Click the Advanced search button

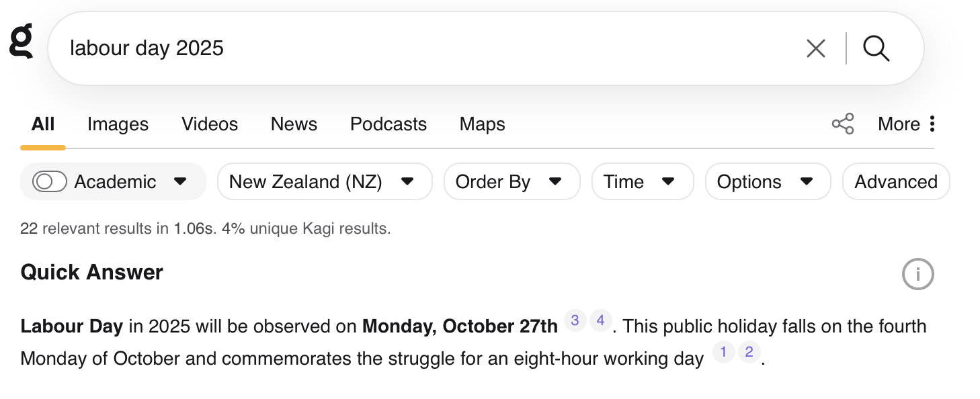(x=895, y=182)
